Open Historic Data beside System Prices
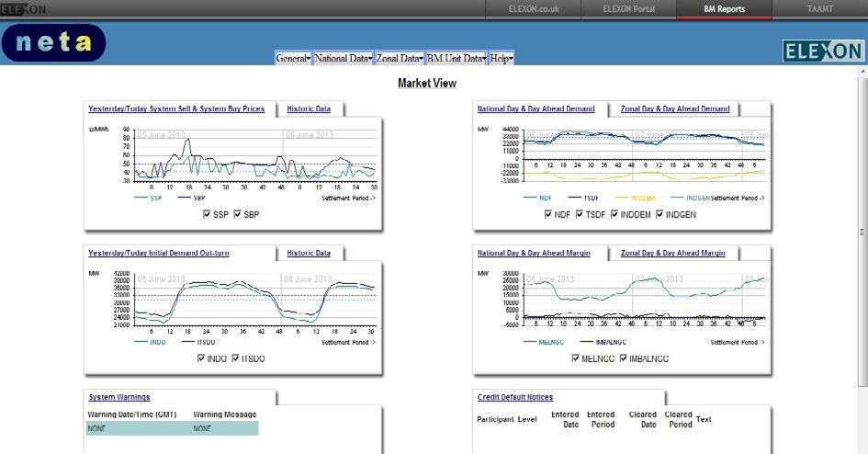868x454 pixels. point(309,109)
